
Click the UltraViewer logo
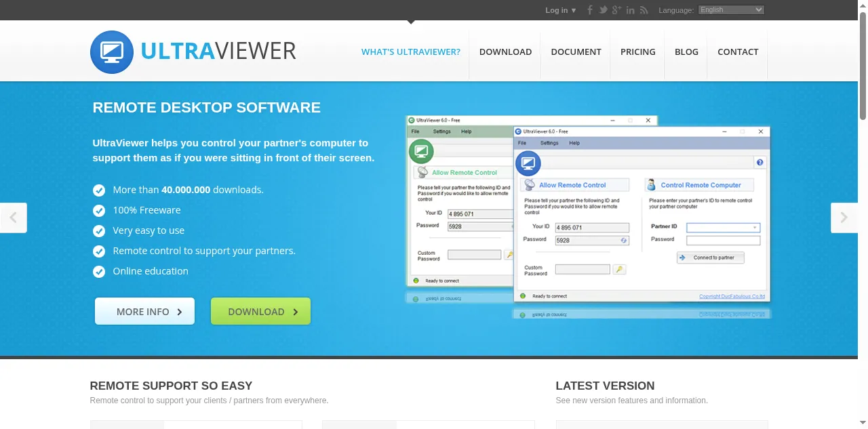click(193, 52)
